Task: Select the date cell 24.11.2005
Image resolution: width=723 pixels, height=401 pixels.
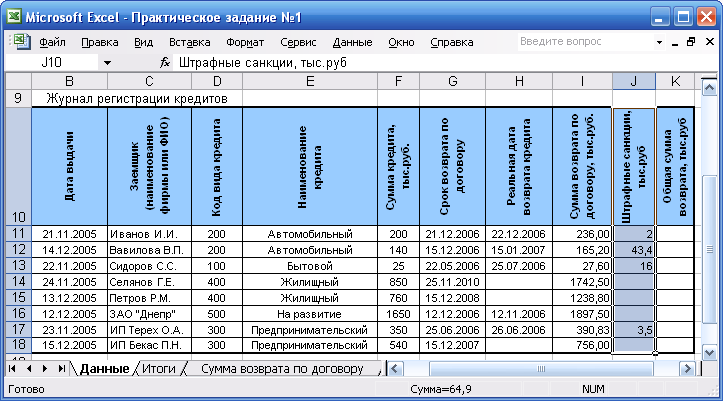Action: point(69,282)
